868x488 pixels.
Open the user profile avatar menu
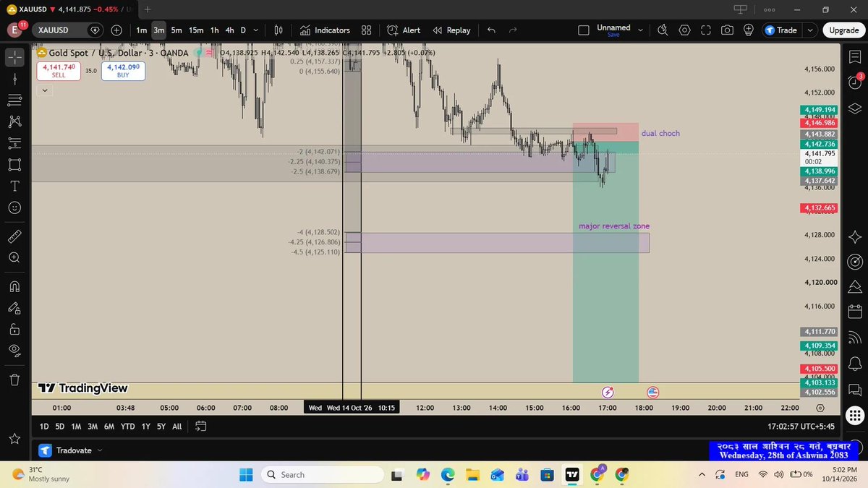[x=14, y=30]
